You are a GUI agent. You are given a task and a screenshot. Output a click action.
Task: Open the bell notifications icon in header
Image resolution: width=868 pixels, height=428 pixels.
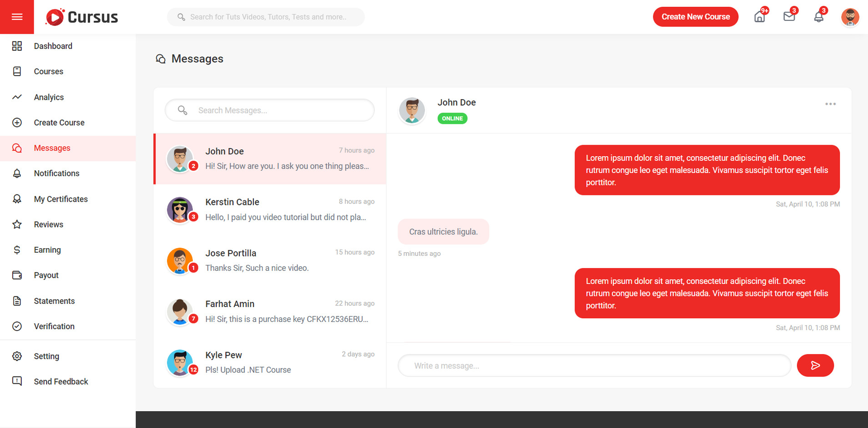point(818,17)
